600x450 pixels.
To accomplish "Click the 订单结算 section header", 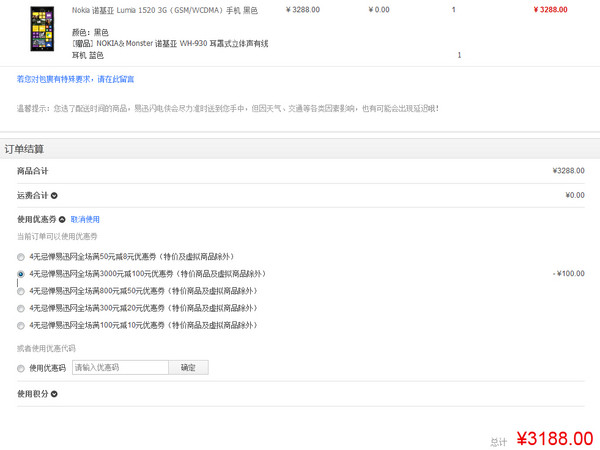I will coord(24,149).
